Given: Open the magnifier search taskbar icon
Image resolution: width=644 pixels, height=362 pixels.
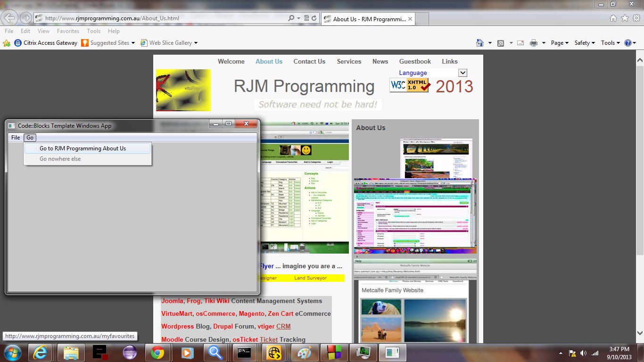Looking at the screenshot, I should point(216,353).
